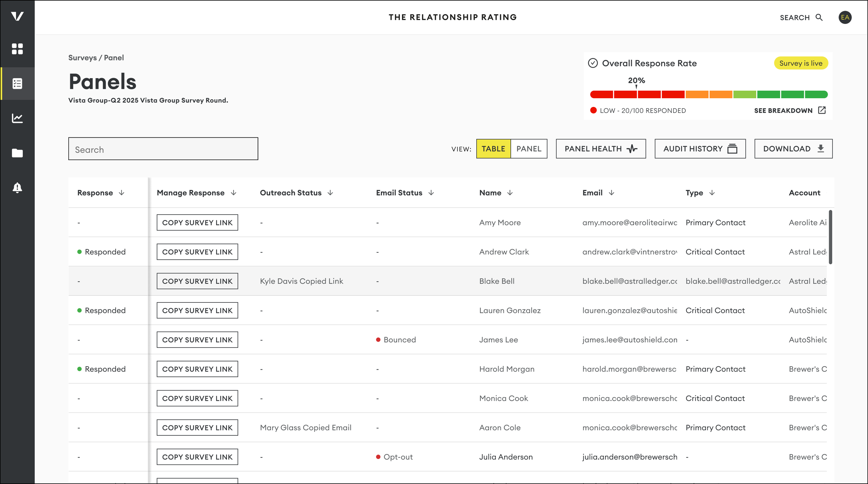This screenshot has width=868, height=484.
Task: Open Audit History
Action: click(700, 149)
